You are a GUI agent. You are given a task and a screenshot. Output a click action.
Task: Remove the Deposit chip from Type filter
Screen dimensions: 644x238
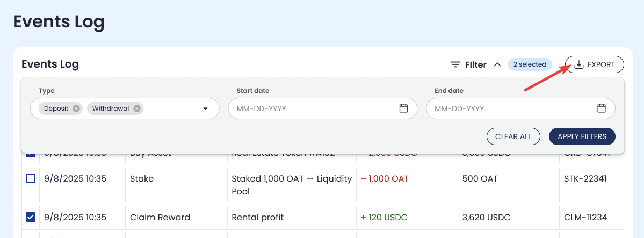coord(76,109)
